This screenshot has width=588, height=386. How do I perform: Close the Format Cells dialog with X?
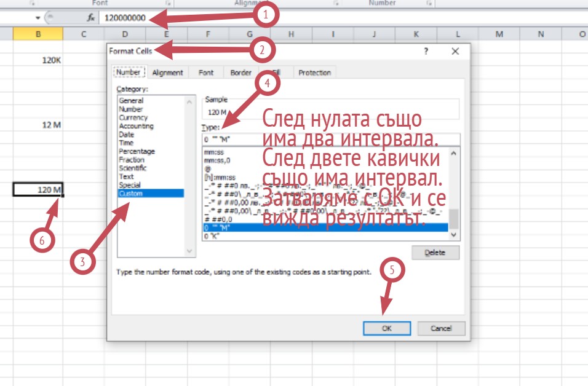click(x=455, y=52)
